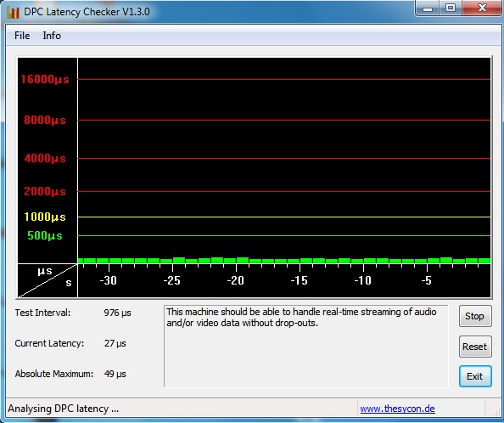Viewport: 504px width, 423px height.
Task: Click the -25 seconds axis marker
Action: pyautogui.click(x=172, y=280)
